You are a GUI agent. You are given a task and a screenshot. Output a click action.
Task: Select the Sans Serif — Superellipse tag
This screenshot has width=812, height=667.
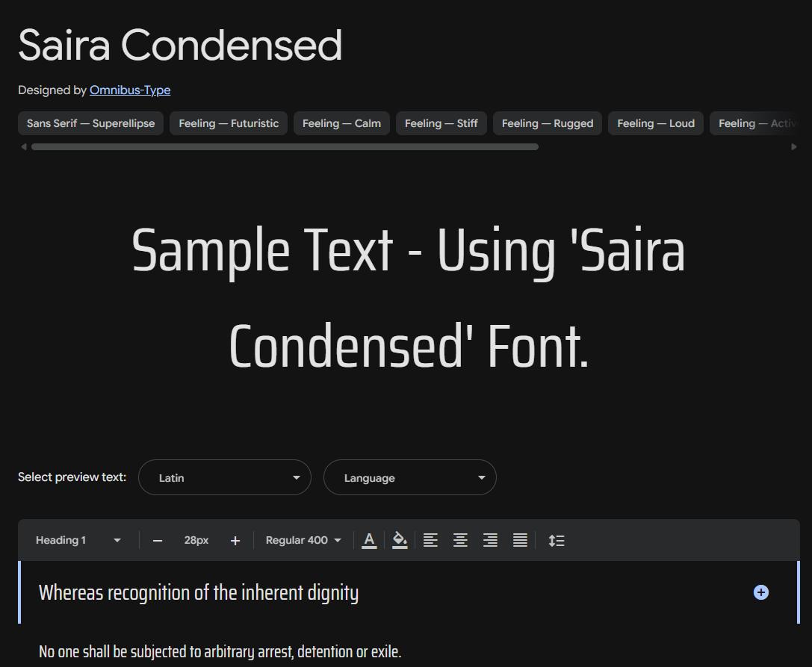pyautogui.click(x=90, y=123)
